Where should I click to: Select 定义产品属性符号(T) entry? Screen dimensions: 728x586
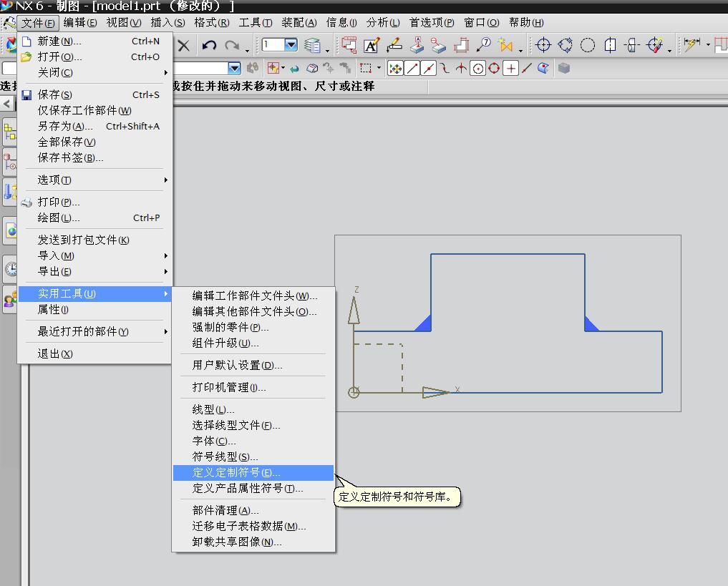coord(253,489)
